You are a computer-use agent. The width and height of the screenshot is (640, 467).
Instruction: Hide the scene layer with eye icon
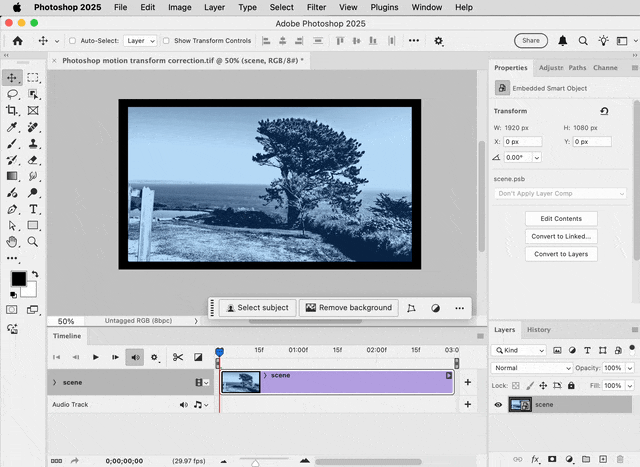498,405
